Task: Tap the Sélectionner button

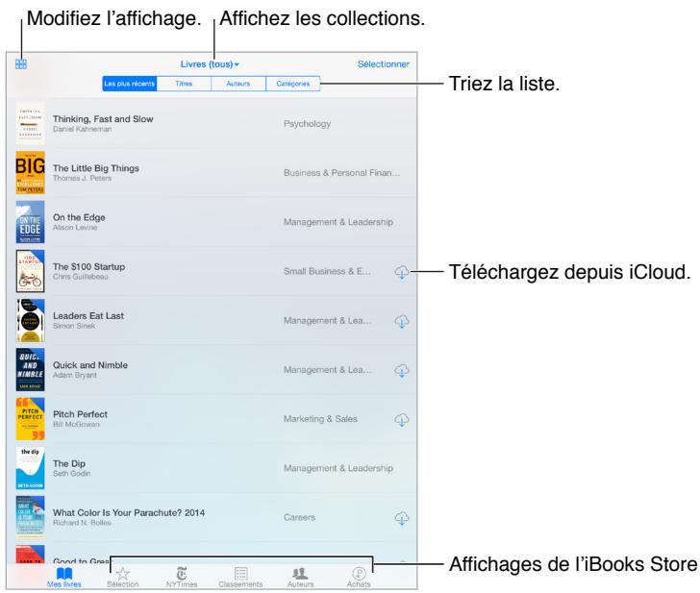Action: pos(383,64)
